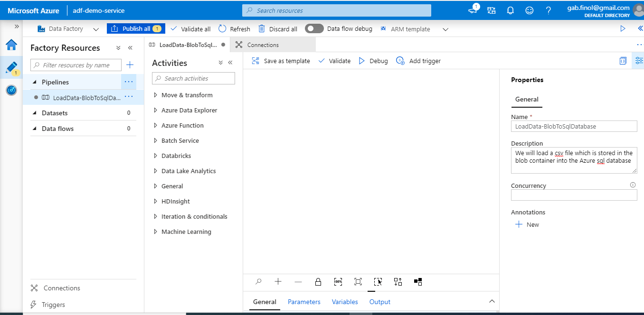Open the Cloud Shell updates icon with badge
Image resolution: width=644 pixels, height=315 pixels.
pos(474,9)
